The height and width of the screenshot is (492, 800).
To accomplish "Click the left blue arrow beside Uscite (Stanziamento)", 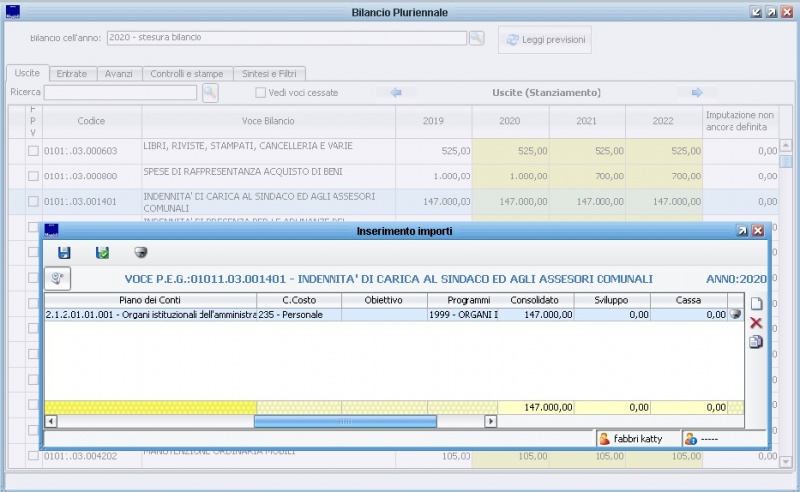I will pos(396,93).
